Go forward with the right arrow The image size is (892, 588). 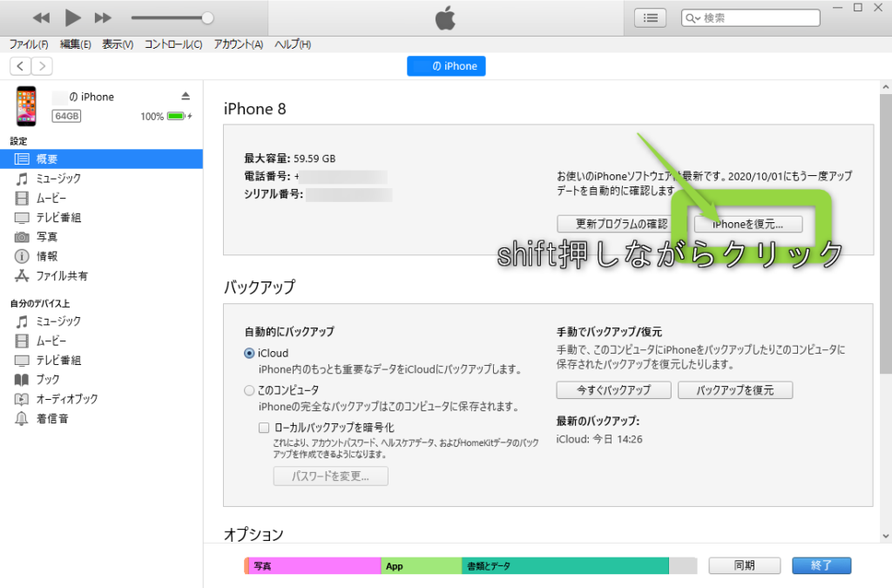tap(42, 66)
